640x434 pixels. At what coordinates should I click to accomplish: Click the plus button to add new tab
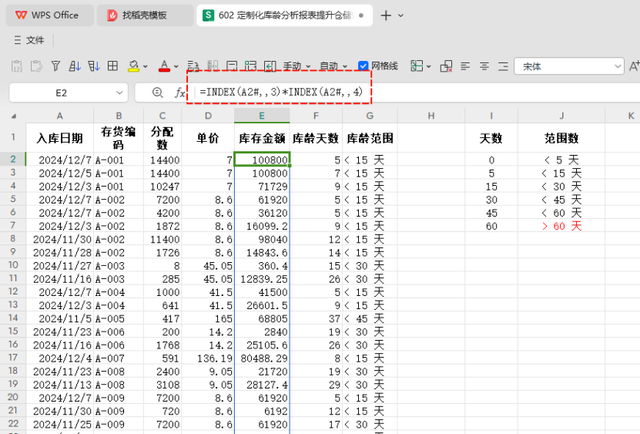pyautogui.click(x=386, y=16)
